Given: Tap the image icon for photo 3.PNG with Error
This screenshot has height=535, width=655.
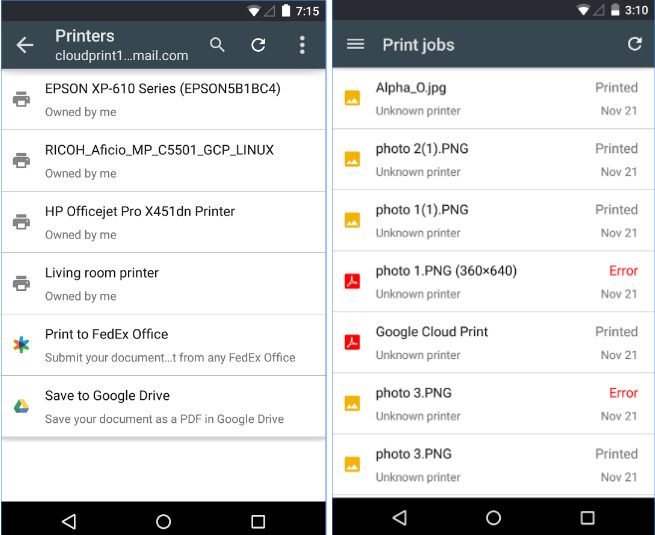Looking at the screenshot, I should [352, 404].
